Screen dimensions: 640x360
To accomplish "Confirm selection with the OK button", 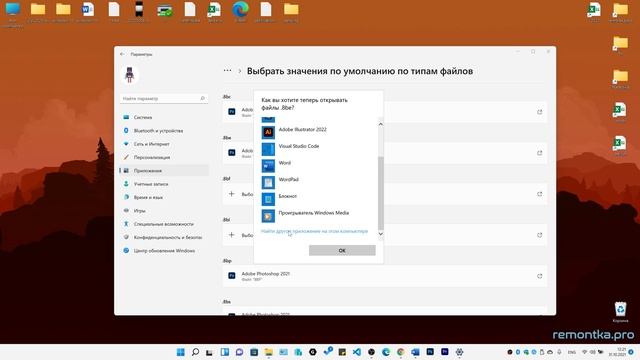I will tap(342, 250).
